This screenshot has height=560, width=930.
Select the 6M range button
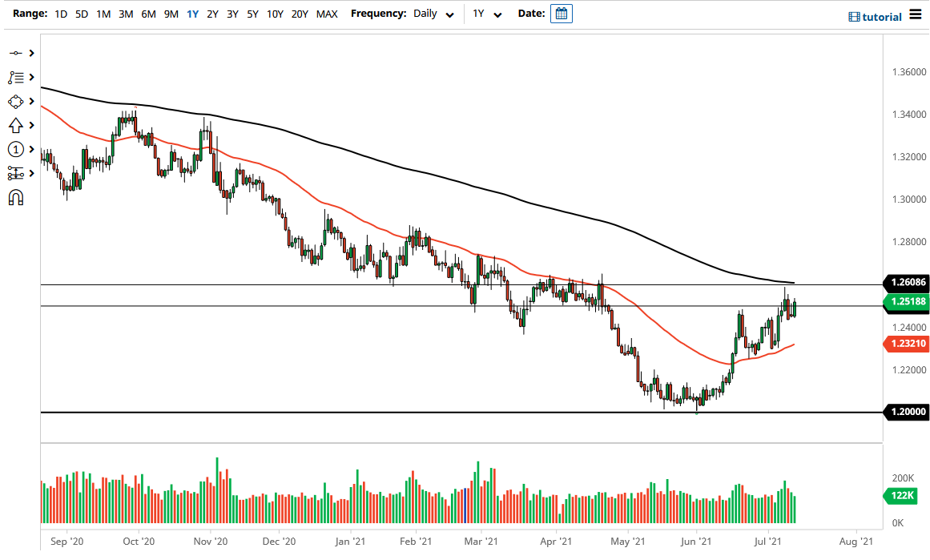147,14
